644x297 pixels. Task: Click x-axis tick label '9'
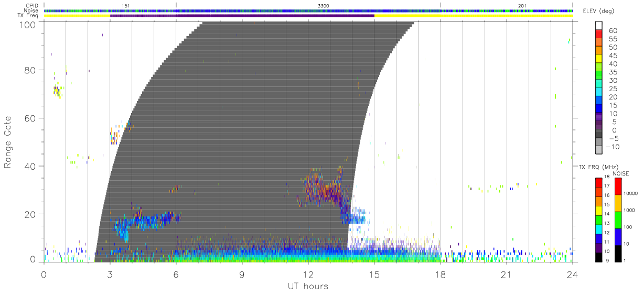242,275
